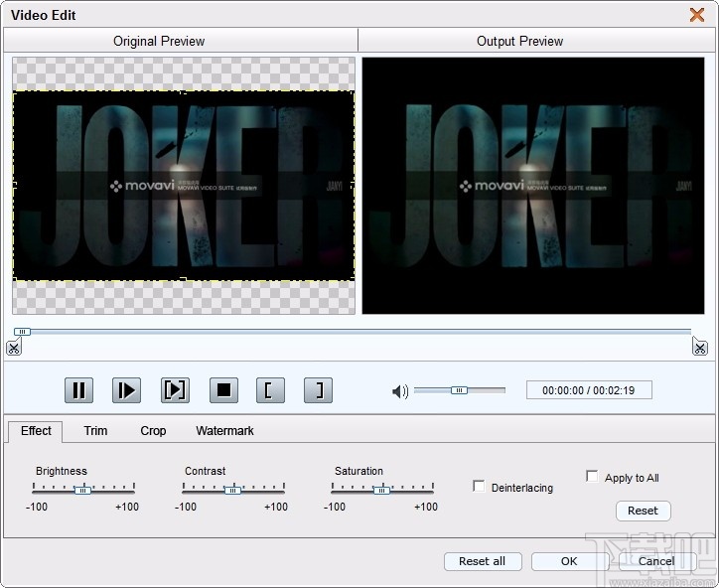Click the Pause playback button
The image size is (719, 588).
[x=78, y=390]
